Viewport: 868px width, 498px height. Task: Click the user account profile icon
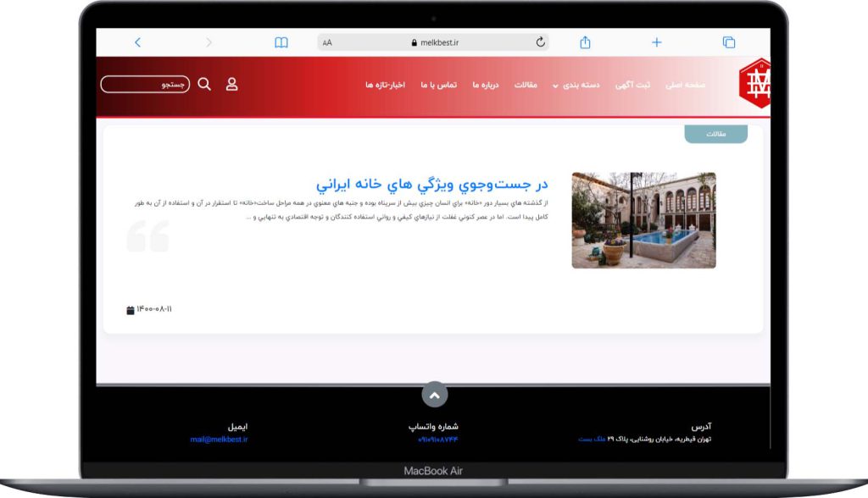click(x=231, y=85)
